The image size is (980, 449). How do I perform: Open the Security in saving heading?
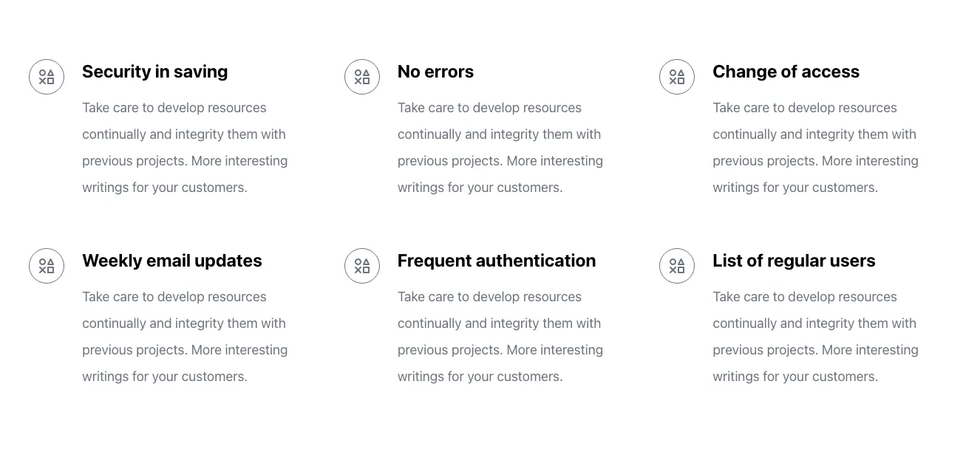(x=154, y=72)
